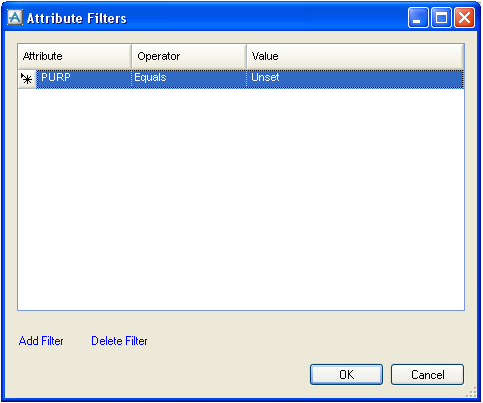This screenshot has height=403, width=483.
Task: Select the Unset value cell
Action: click(x=355, y=79)
